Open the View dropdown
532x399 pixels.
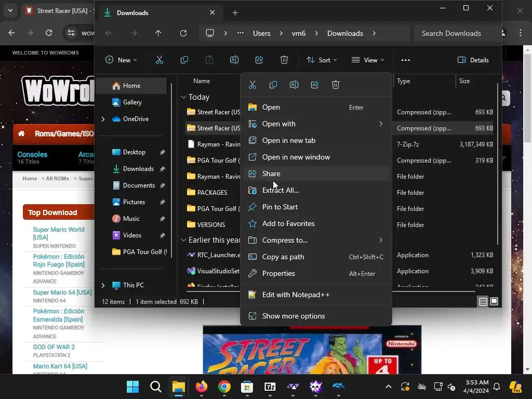368,60
